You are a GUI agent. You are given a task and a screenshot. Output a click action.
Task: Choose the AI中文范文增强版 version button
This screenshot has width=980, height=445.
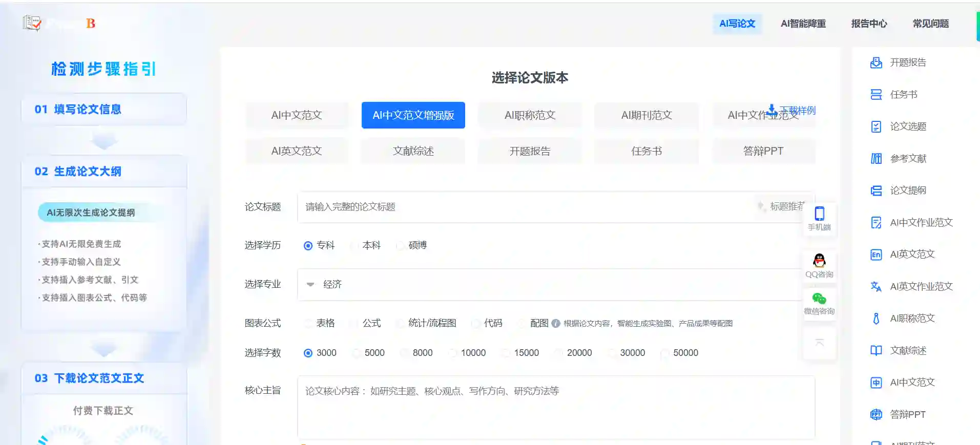pyautogui.click(x=413, y=115)
